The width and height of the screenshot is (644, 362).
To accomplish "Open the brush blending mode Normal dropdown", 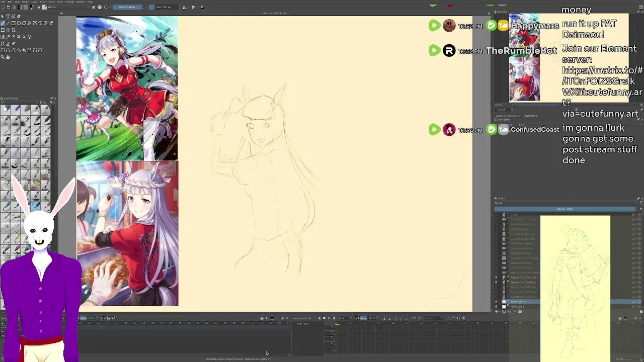I will tap(68, 7).
